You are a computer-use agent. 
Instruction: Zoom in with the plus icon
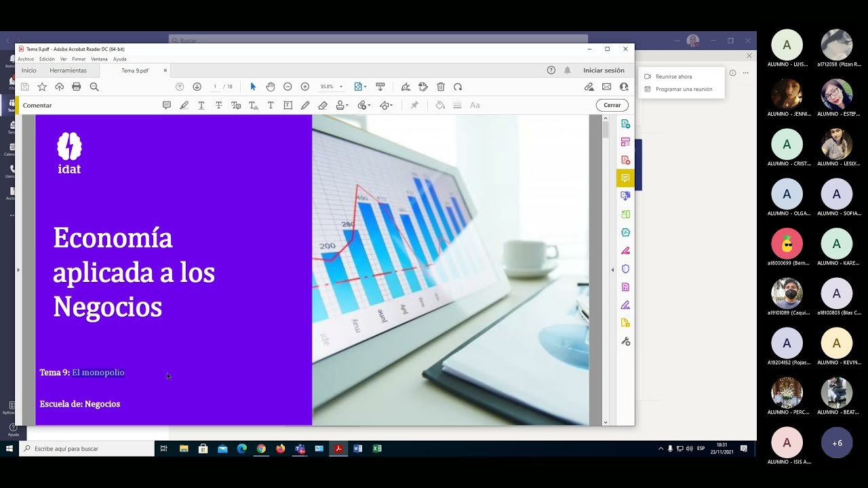click(305, 87)
